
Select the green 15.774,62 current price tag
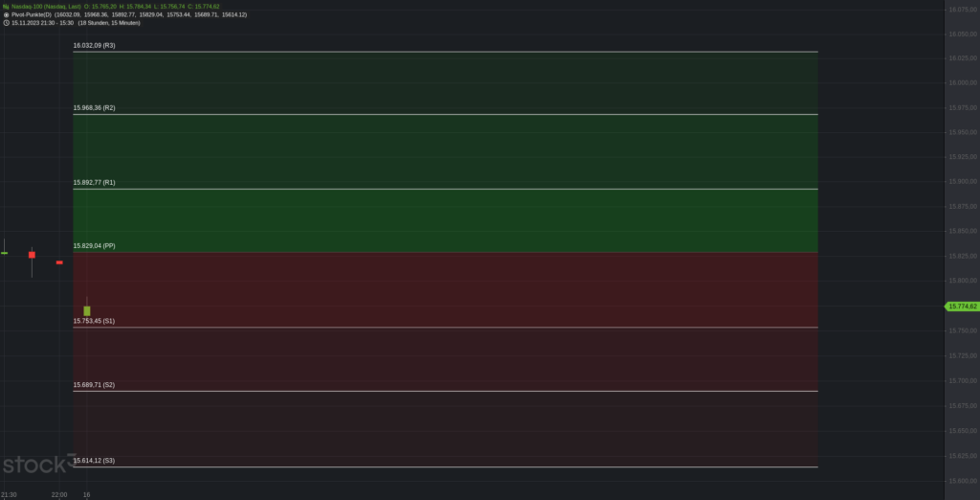coord(961,306)
